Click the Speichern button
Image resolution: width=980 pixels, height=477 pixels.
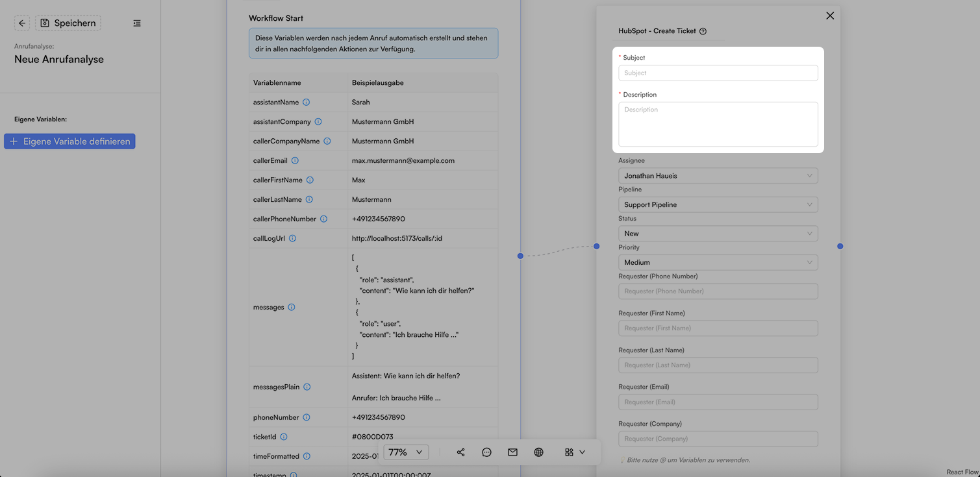click(x=68, y=23)
